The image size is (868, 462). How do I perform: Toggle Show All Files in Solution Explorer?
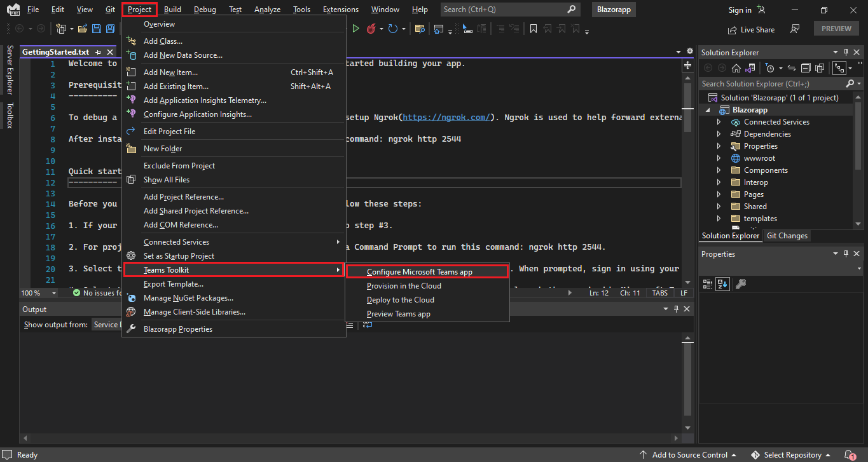820,68
